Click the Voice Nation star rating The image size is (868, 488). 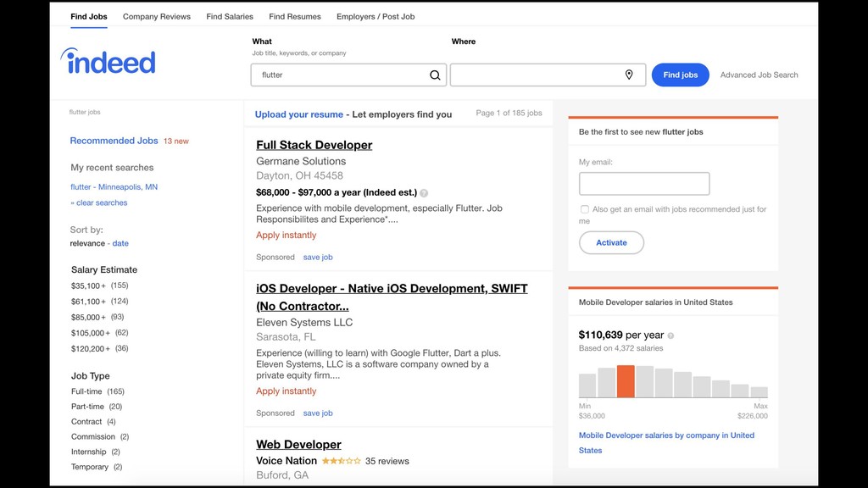tap(341, 461)
